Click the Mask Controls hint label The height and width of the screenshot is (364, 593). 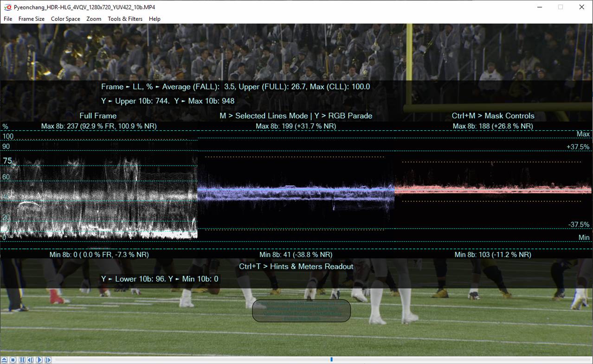pyautogui.click(x=493, y=116)
